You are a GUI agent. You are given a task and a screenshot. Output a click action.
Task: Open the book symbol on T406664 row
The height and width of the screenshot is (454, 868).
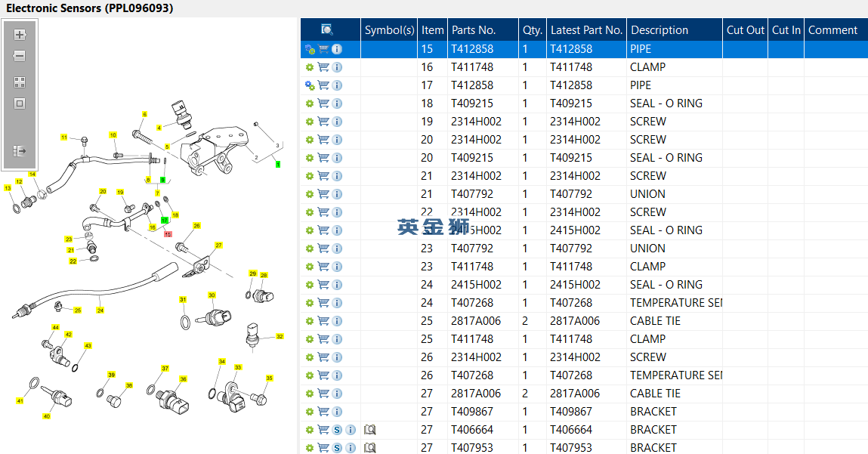(370, 430)
